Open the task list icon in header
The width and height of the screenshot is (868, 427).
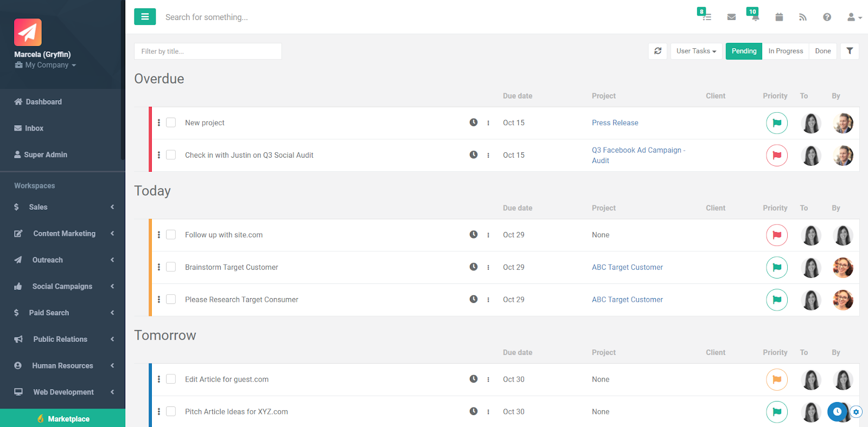click(x=706, y=17)
